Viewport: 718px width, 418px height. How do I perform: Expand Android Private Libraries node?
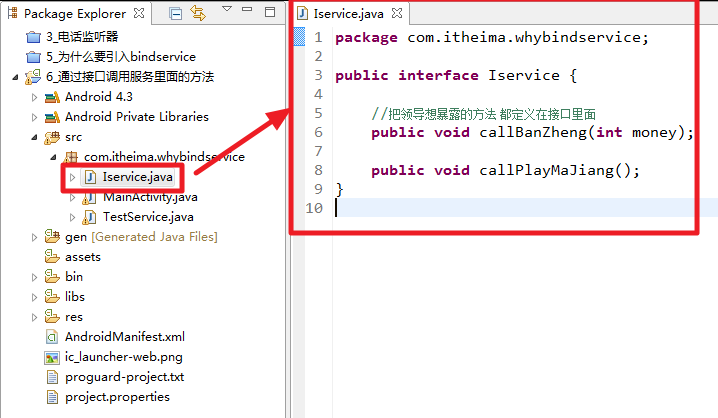point(34,117)
